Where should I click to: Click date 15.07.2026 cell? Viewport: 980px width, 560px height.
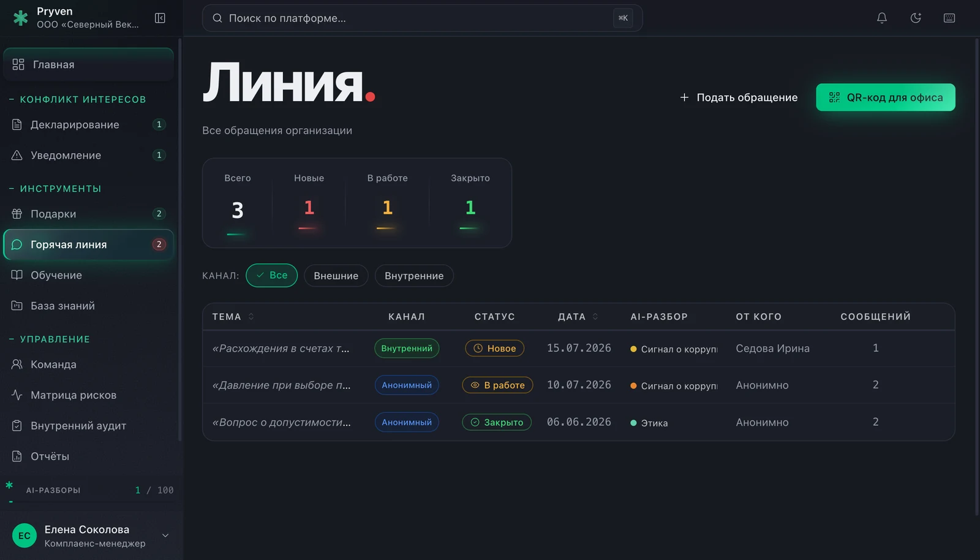pos(579,348)
